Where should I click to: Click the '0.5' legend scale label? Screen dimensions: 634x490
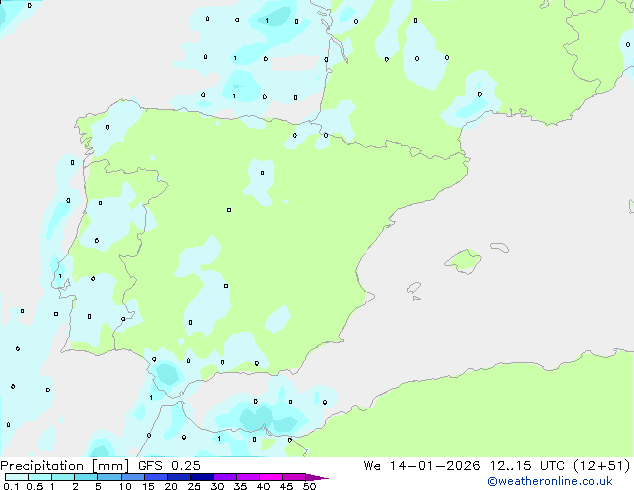click(x=35, y=486)
